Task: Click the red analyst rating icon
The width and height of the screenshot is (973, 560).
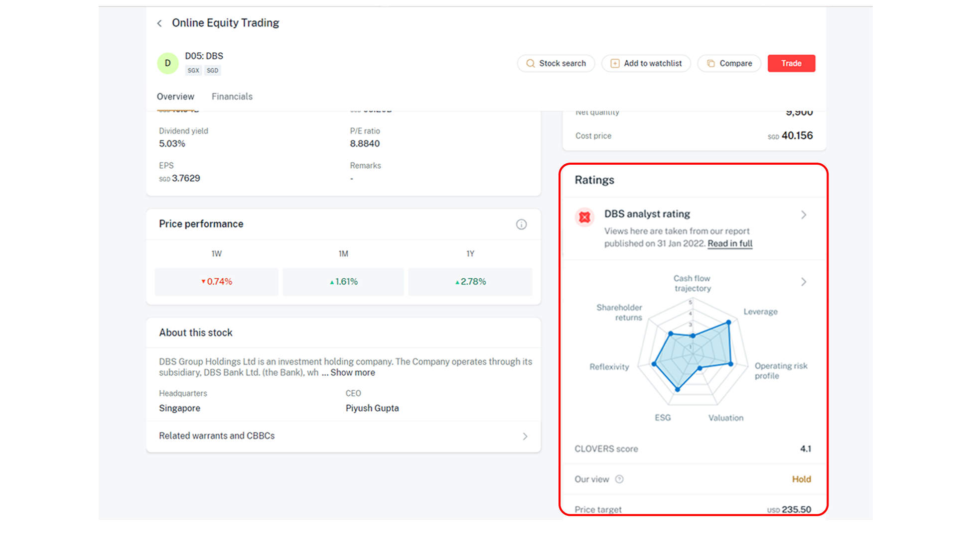Action: pos(585,218)
